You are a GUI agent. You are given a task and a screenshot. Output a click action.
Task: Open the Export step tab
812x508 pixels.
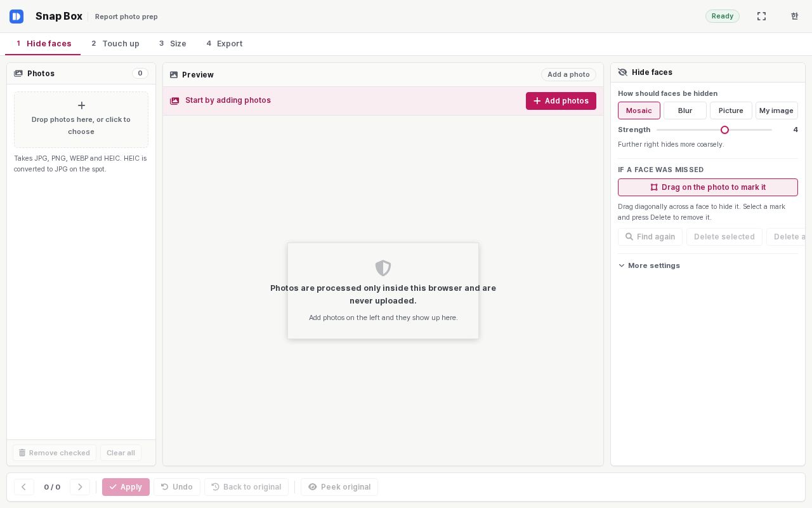224,44
